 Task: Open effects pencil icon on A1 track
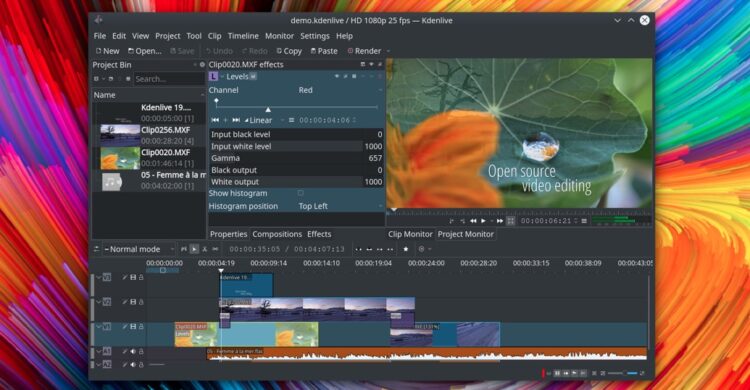(124, 351)
